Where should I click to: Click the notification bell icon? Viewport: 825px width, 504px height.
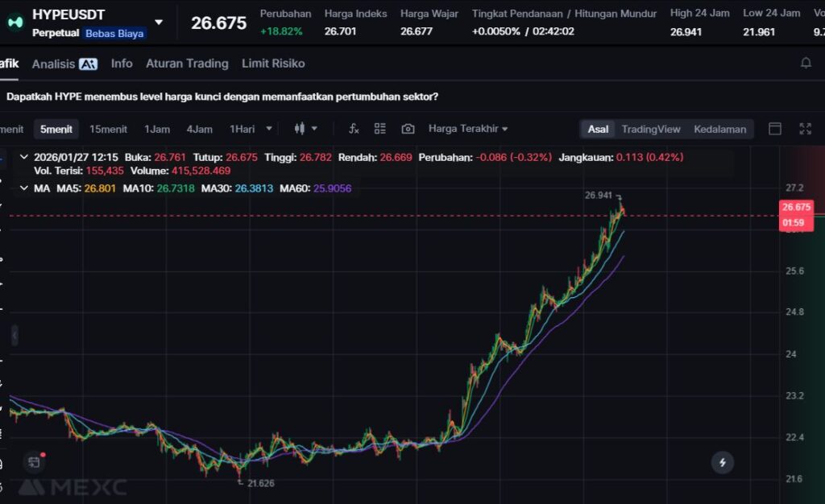806,63
